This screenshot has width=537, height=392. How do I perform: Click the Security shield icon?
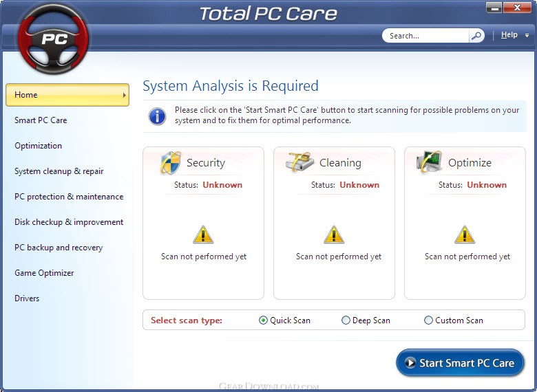171,163
